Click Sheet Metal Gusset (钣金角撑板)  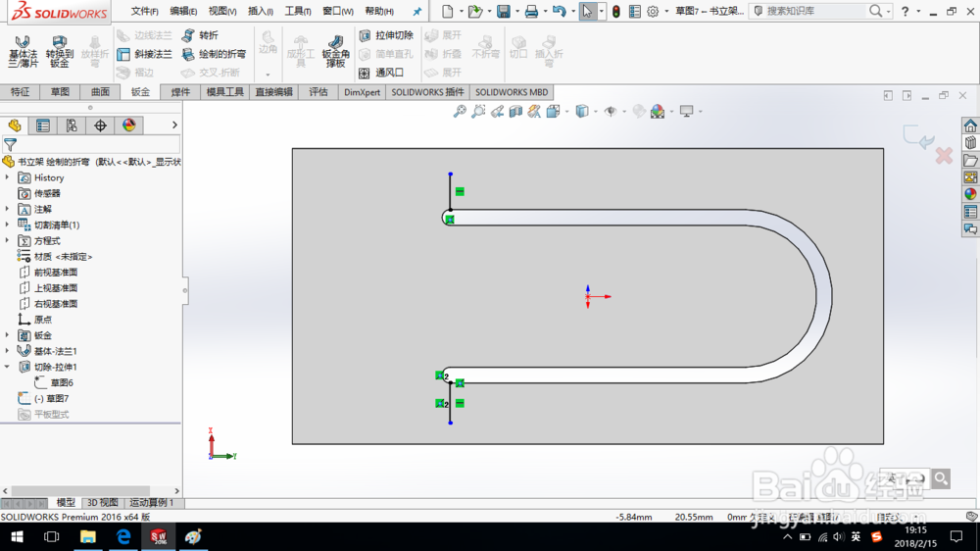pyautogui.click(x=335, y=51)
